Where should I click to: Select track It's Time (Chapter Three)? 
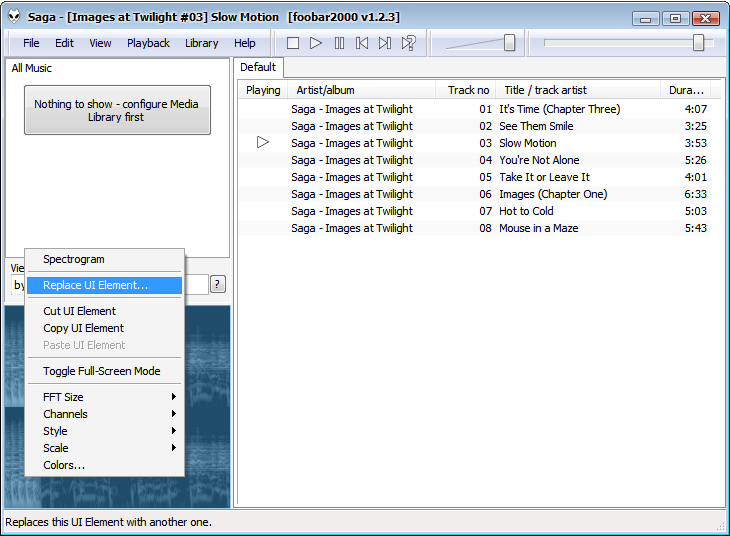(x=475, y=109)
